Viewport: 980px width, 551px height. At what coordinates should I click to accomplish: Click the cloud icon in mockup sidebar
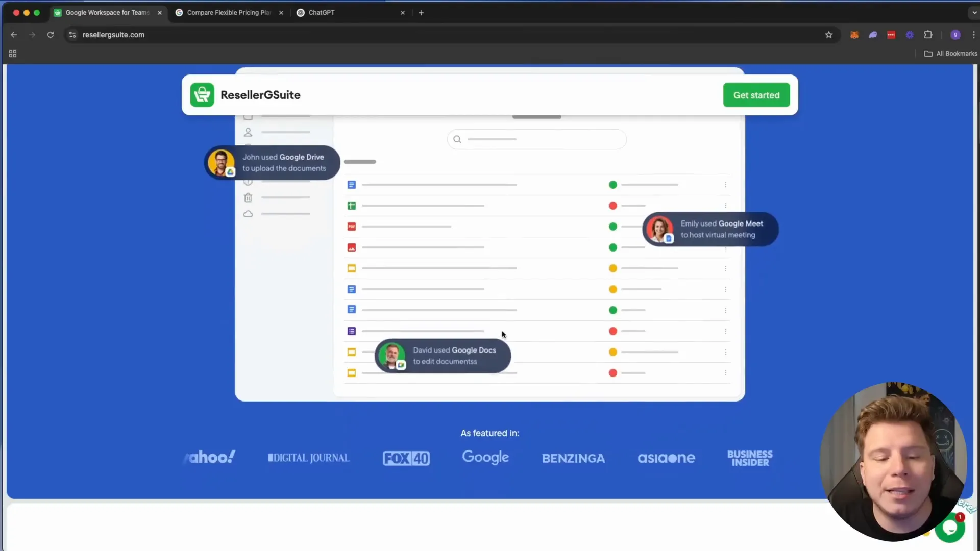248,214
